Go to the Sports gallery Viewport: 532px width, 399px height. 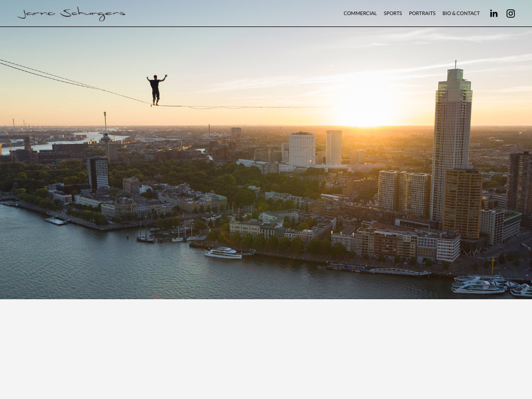pos(393,14)
